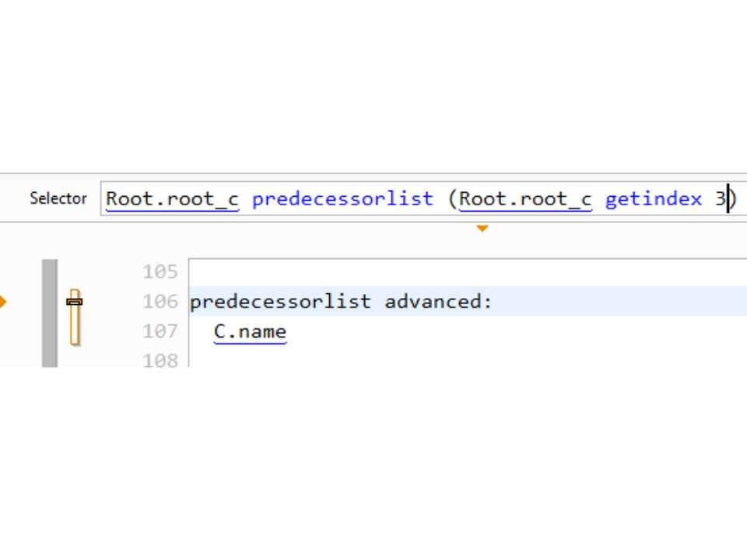
Task: Click the word advanced on line 106
Action: [x=435, y=302]
